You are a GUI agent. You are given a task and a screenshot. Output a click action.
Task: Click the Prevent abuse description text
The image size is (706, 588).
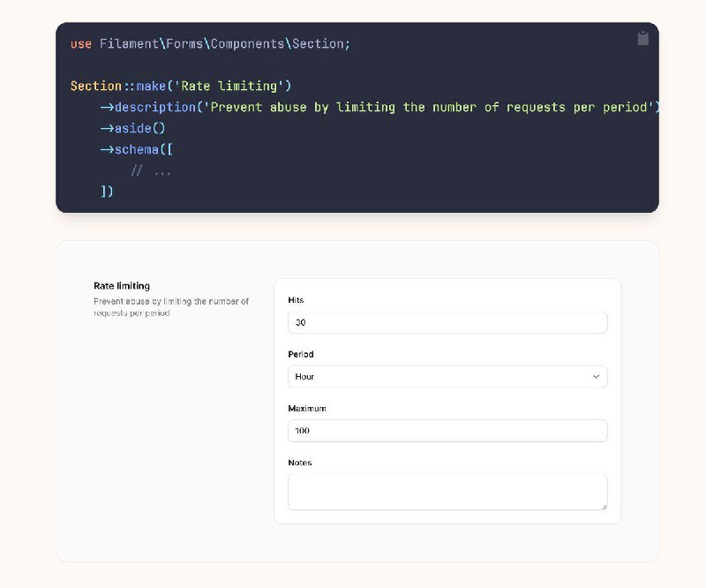tap(171, 307)
